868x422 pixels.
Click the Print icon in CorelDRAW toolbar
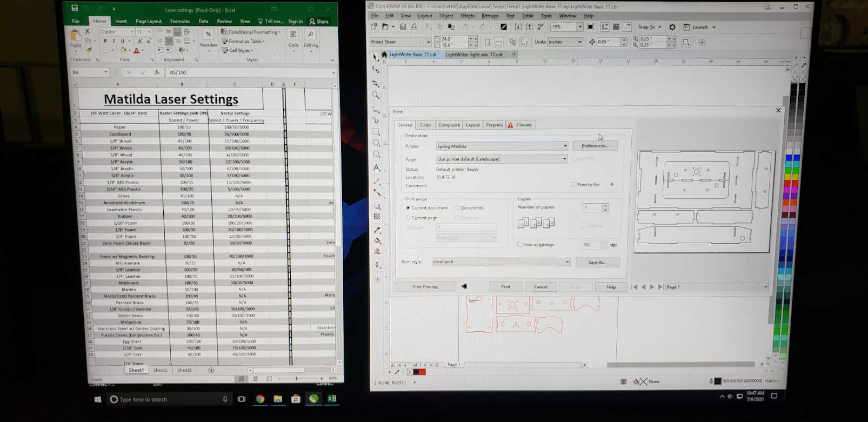414,26
